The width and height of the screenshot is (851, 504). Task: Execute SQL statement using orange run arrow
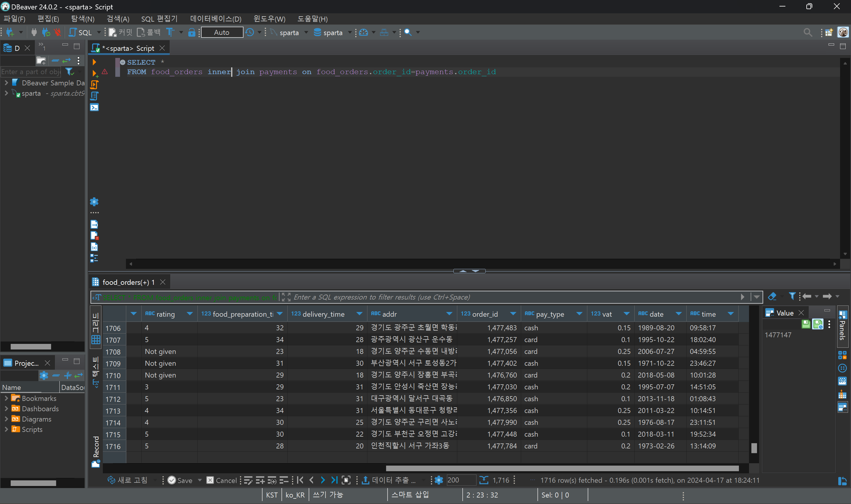tap(95, 62)
